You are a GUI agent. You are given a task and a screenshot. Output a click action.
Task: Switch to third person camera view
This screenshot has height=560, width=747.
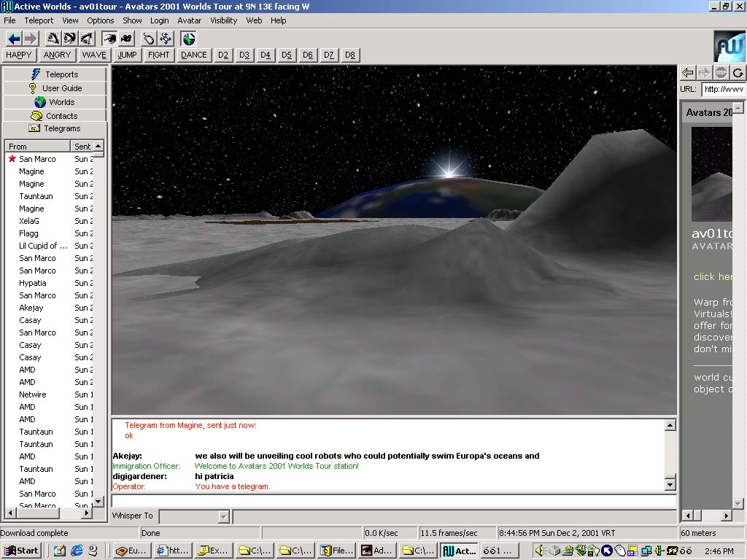126,39
